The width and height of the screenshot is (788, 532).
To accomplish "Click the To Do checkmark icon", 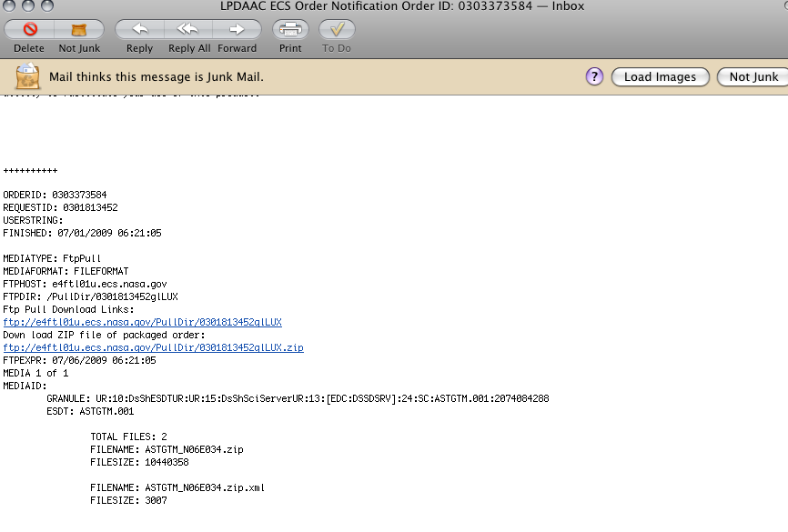I will click(337, 29).
